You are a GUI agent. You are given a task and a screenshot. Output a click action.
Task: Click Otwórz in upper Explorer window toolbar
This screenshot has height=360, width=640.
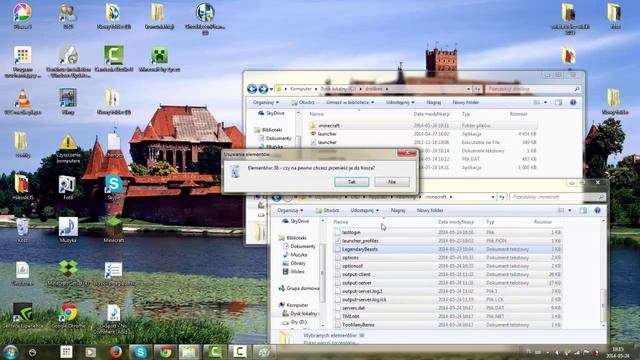pos(302,102)
